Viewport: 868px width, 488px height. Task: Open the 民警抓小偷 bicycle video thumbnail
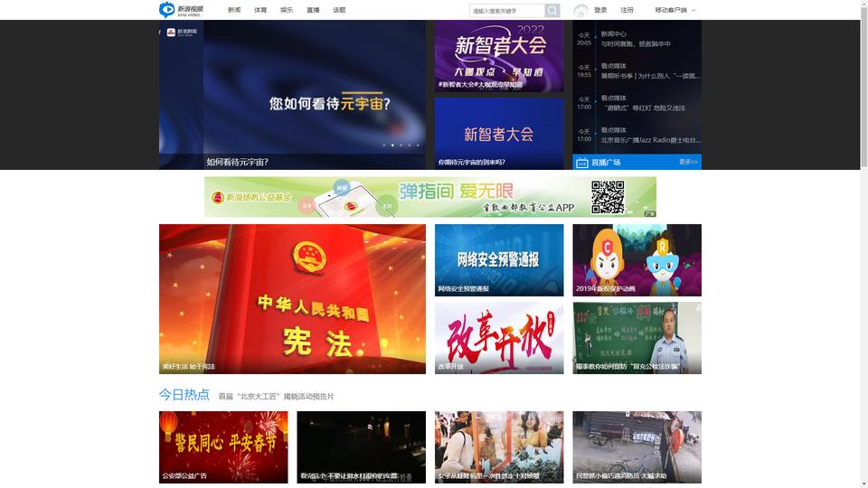(637, 447)
